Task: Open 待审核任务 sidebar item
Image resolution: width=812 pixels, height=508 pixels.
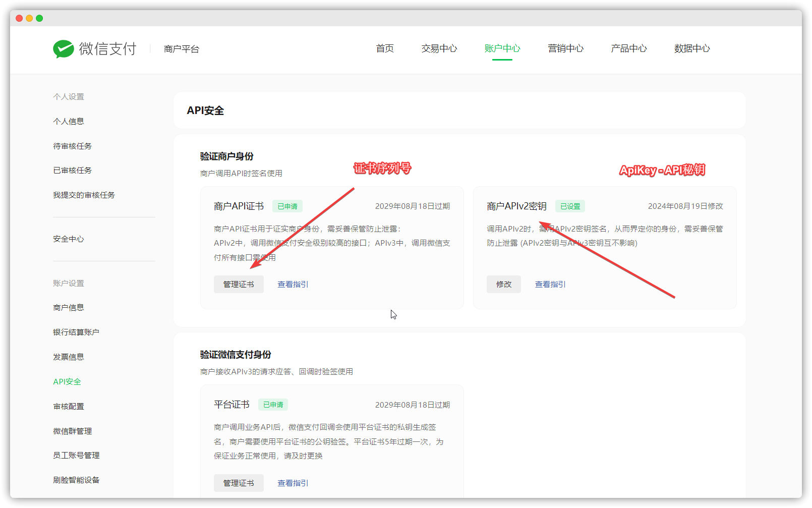Action: (x=73, y=146)
